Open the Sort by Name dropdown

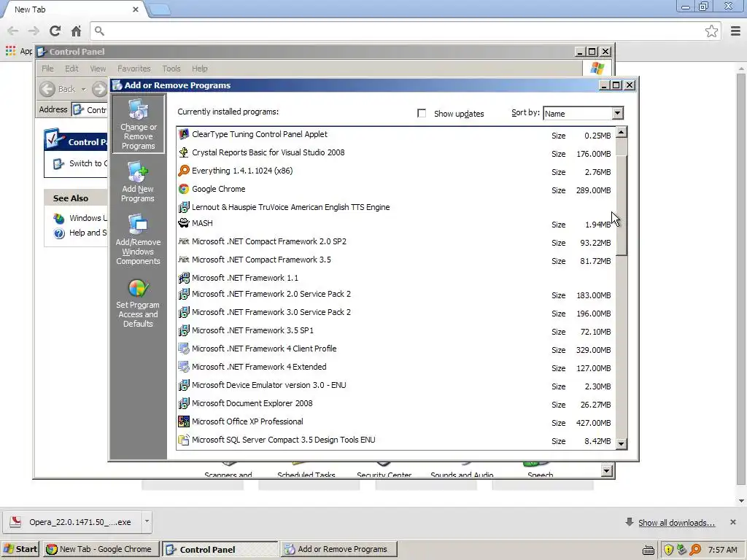(617, 113)
